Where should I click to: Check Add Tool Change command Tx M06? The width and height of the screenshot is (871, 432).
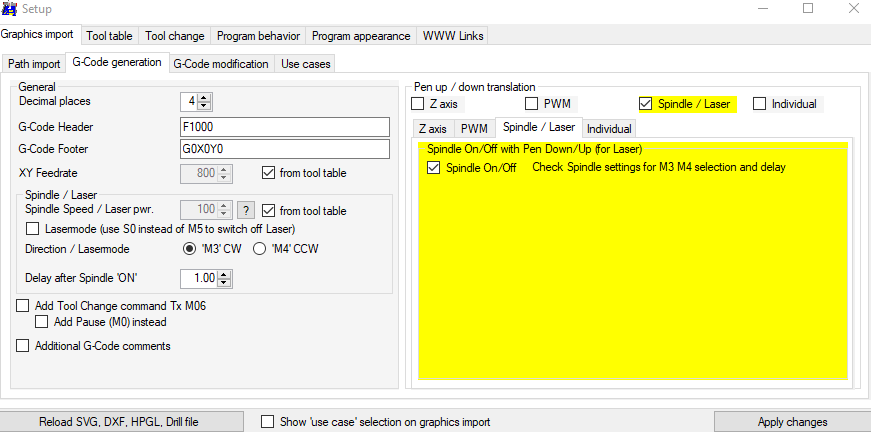pyautogui.click(x=23, y=306)
